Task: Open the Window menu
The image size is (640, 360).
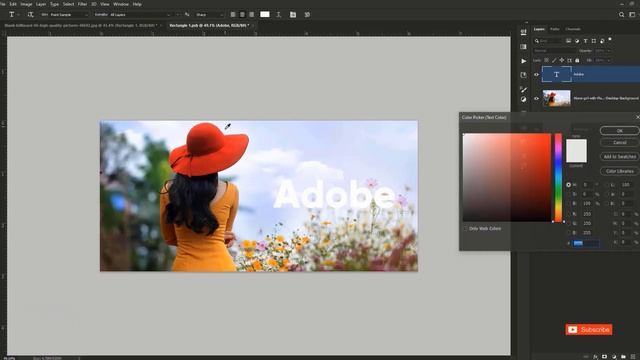Action: coord(121,4)
